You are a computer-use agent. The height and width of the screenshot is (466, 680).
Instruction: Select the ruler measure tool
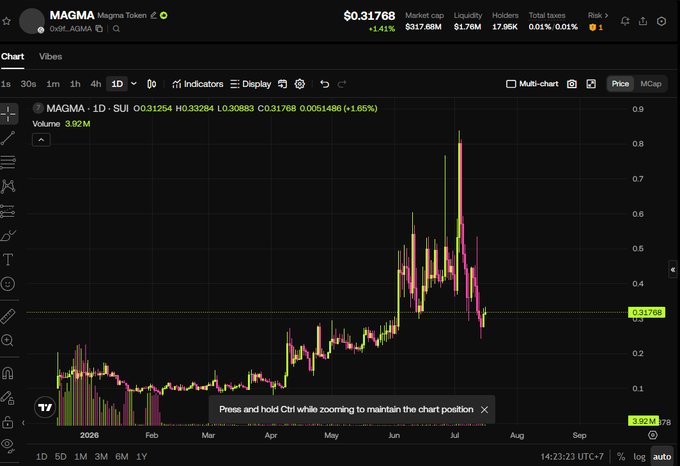[8, 316]
